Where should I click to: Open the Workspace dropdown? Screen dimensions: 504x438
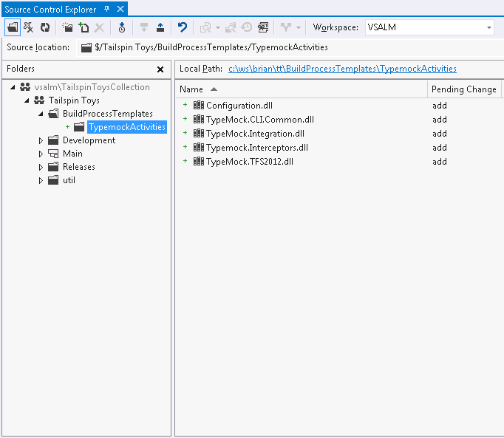click(x=489, y=27)
